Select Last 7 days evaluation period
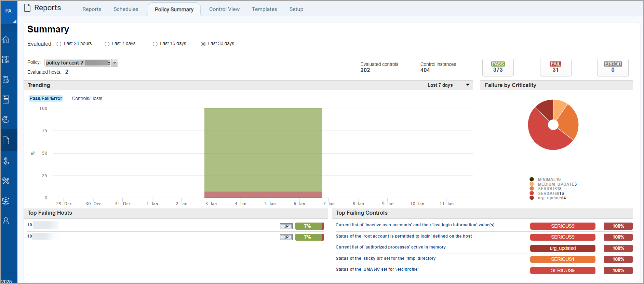The width and height of the screenshot is (644, 284). (107, 44)
